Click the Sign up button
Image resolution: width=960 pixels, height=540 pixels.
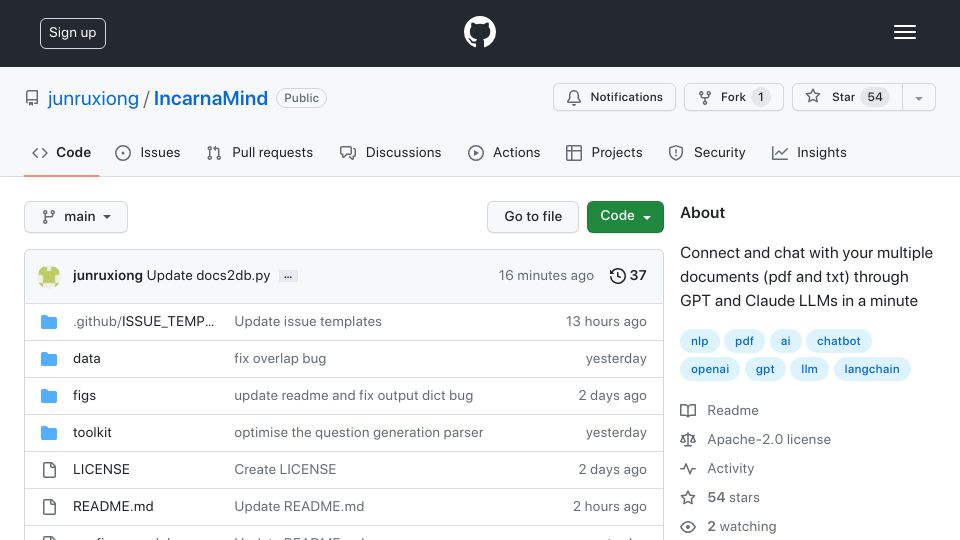pyautogui.click(x=73, y=33)
